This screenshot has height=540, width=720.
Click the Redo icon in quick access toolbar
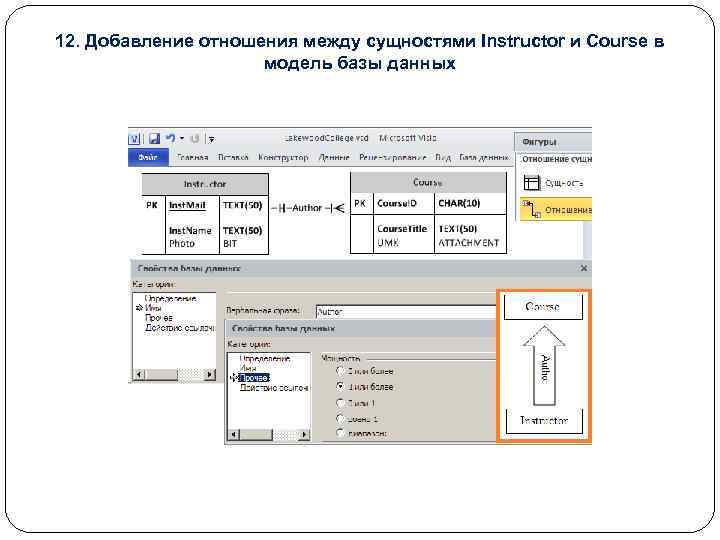195,138
